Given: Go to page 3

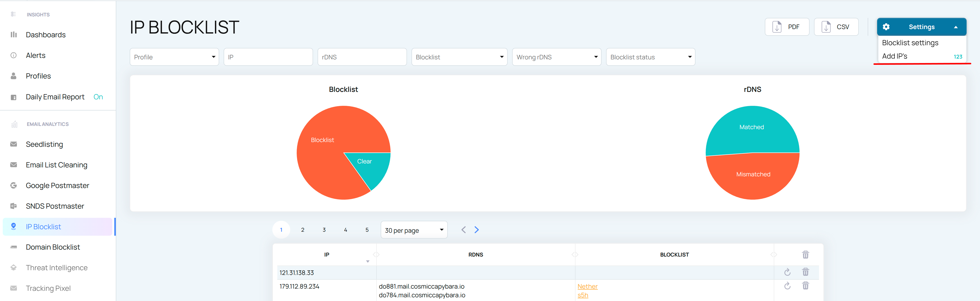Looking at the screenshot, I should coord(324,229).
